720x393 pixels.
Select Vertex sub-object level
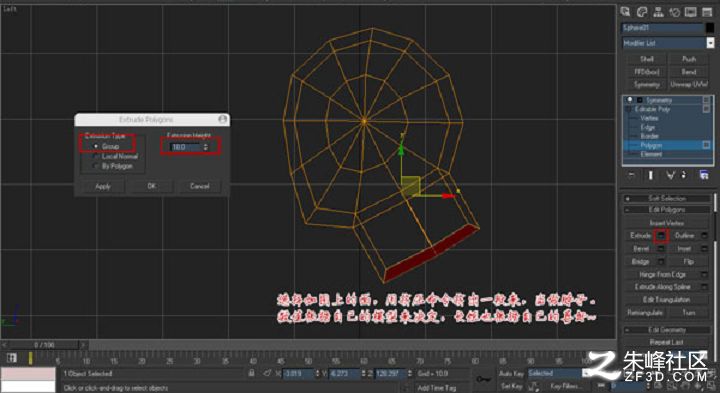coord(649,118)
